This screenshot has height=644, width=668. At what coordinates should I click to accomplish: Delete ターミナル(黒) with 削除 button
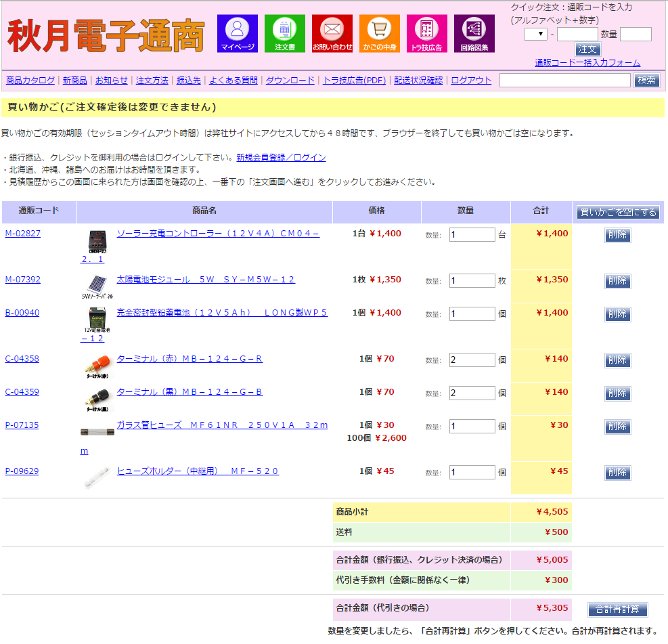click(618, 394)
